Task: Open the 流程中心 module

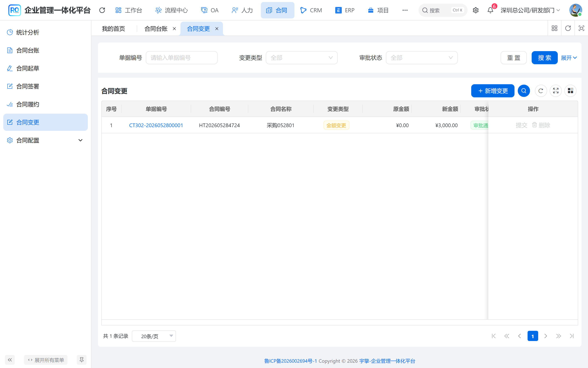Action: point(171,10)
